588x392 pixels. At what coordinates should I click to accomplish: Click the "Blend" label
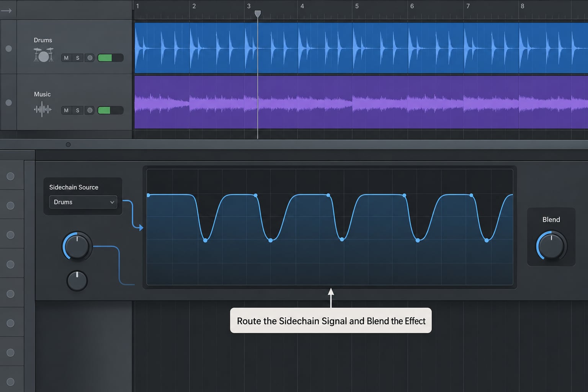coord(551,220)
